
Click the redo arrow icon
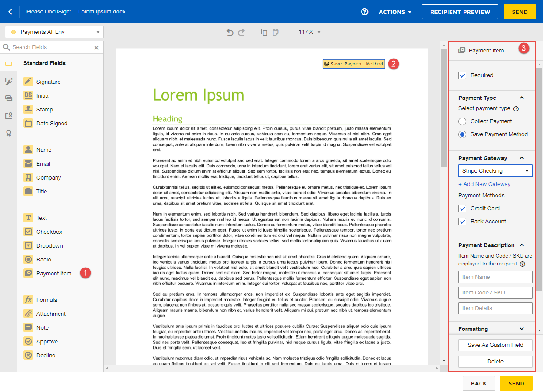pos(241,32)
